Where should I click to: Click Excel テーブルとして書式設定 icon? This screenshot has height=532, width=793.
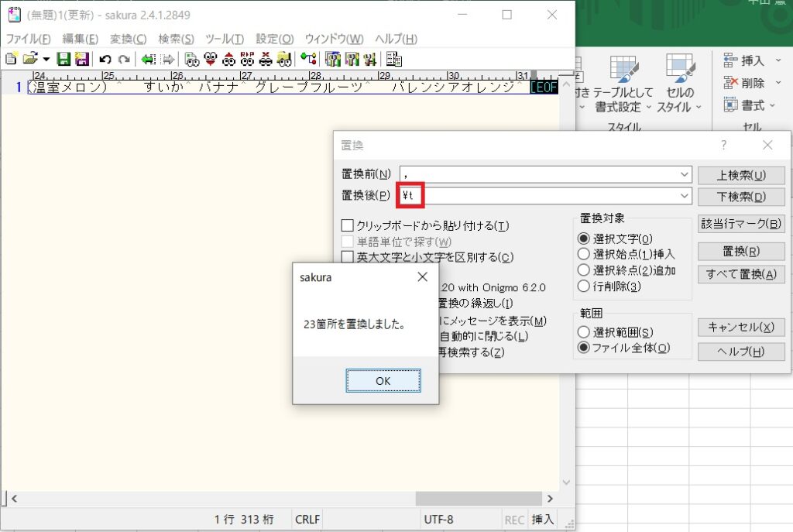624,69
